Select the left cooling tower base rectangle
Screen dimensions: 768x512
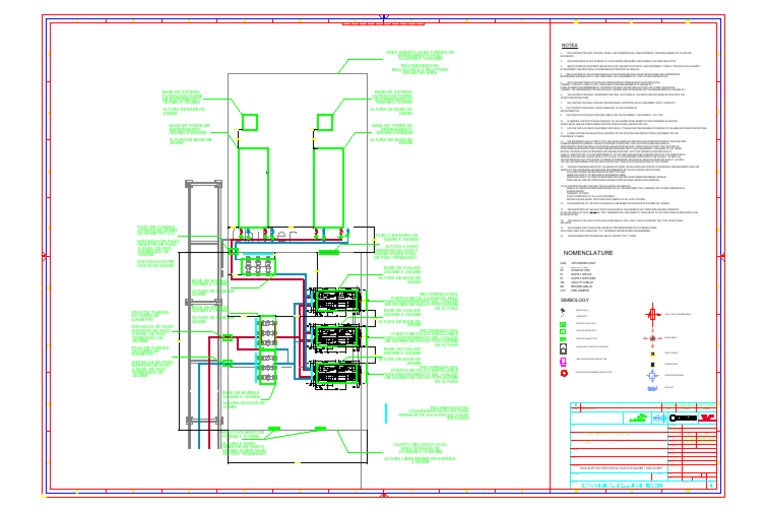coord(253,187)
